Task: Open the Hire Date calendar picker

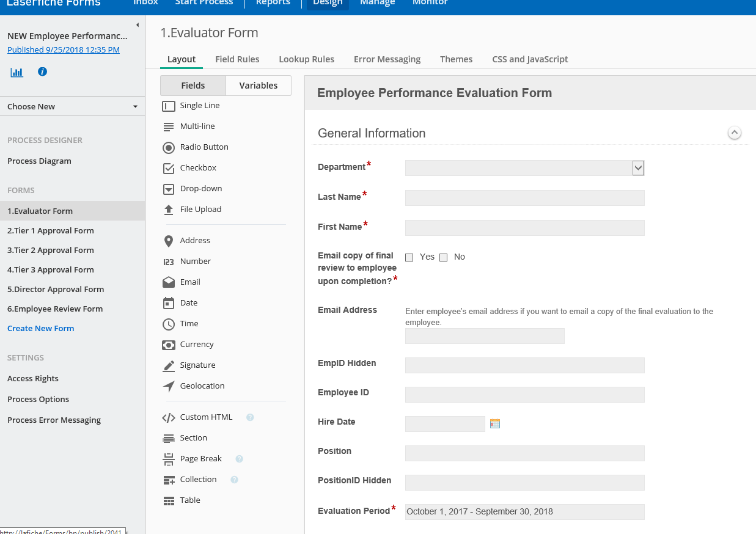Action: point(495,423)
